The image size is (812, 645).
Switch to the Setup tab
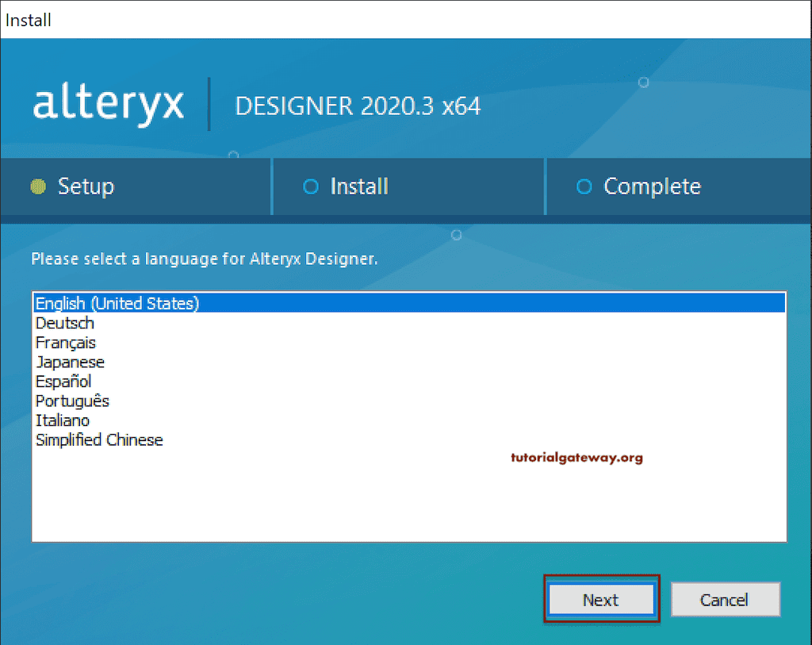coord(86,186)
